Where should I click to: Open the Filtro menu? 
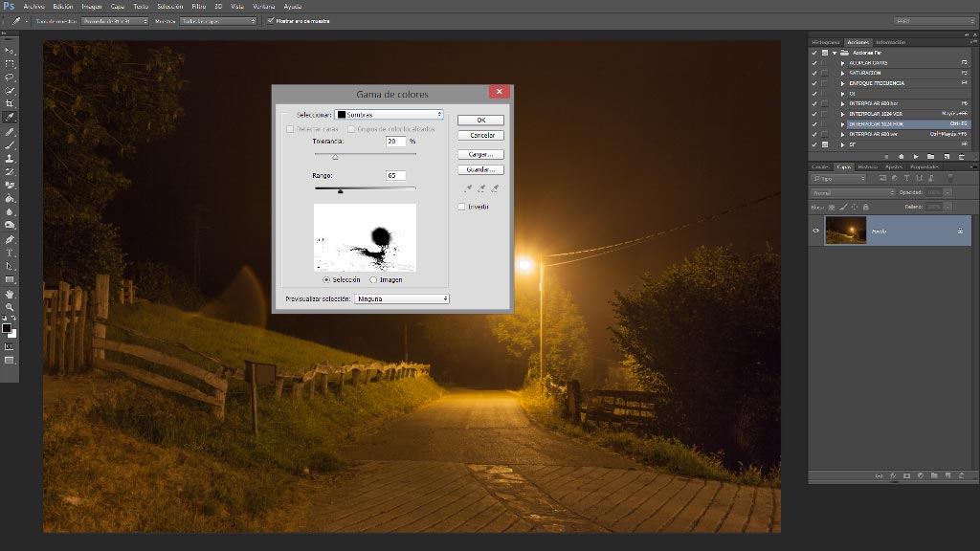point(199,7)
